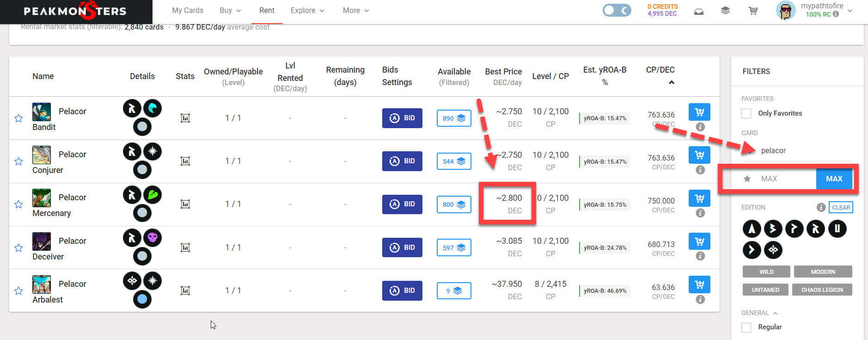The image size is (868, 340).
Task: Filter by WILD format
Action: [766, 272]
